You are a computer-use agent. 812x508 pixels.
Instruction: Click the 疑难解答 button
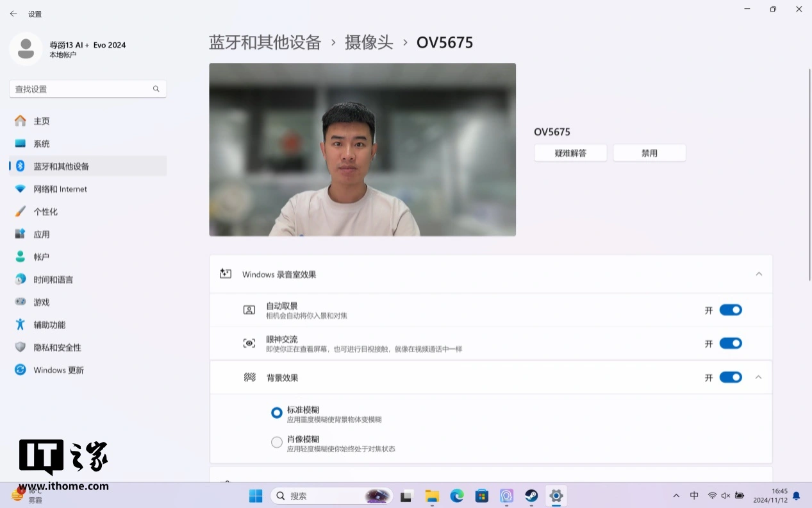(x=570, y=153)
